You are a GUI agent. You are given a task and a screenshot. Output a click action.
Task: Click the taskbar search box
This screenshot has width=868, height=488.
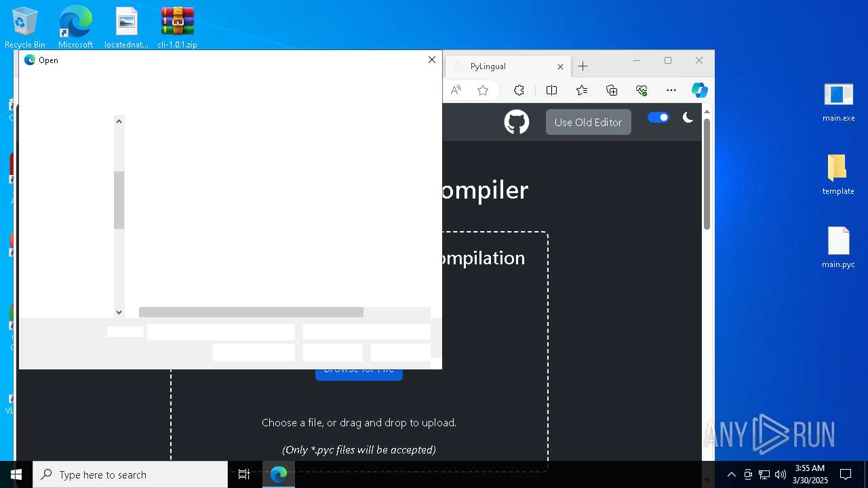(x=130, y=474)
